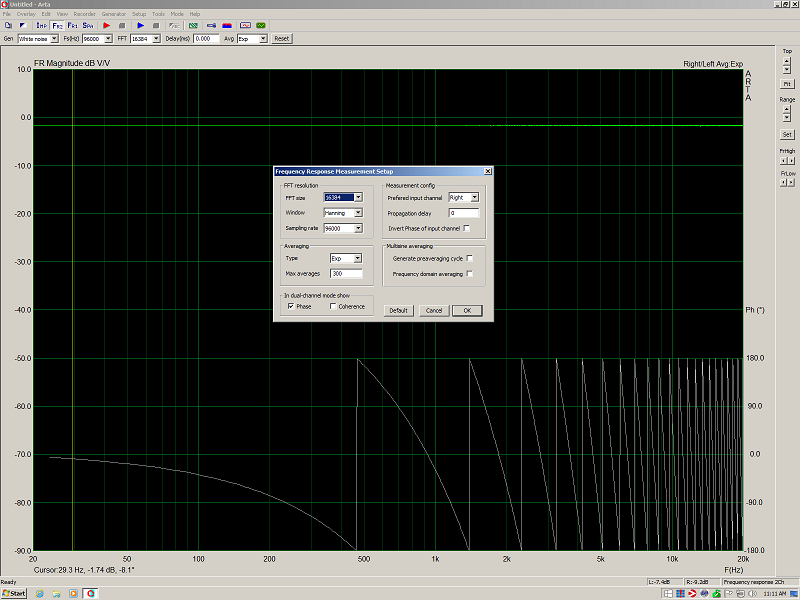This screenshot has width=800, height=600.
Task: Click the Arta taskbar button
Action: 91,593
